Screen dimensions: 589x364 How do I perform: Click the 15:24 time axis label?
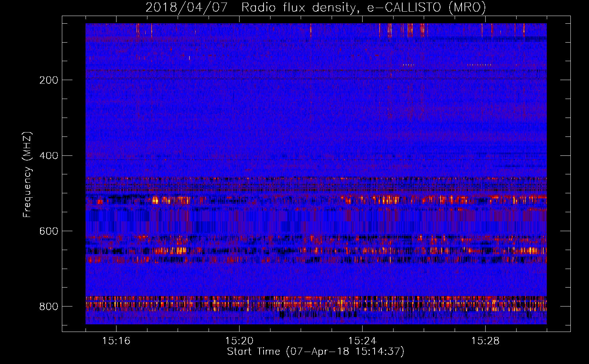point(362,341)
